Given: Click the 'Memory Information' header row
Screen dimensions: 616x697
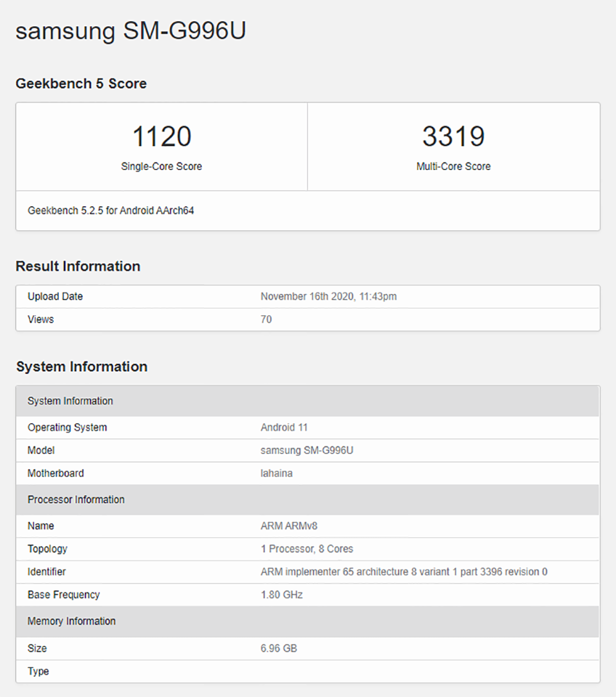Looking at the screenshot, I should 307,621.
